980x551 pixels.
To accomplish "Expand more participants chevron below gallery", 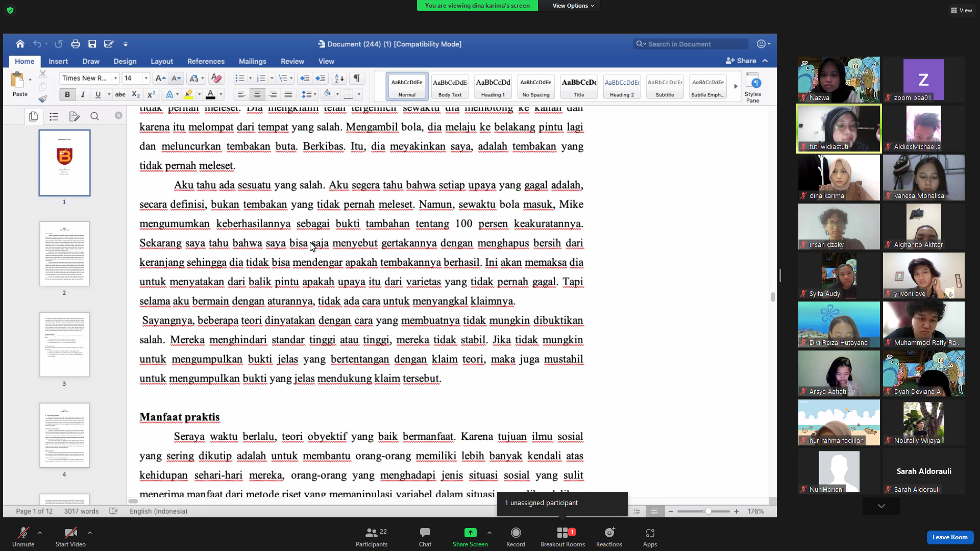I will pyautogui.click(x=881, y=506).
